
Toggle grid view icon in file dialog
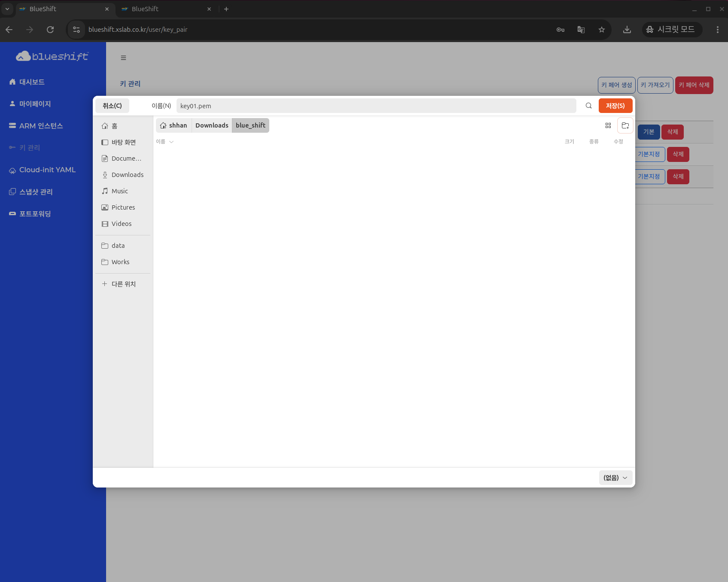pos(608,125)
